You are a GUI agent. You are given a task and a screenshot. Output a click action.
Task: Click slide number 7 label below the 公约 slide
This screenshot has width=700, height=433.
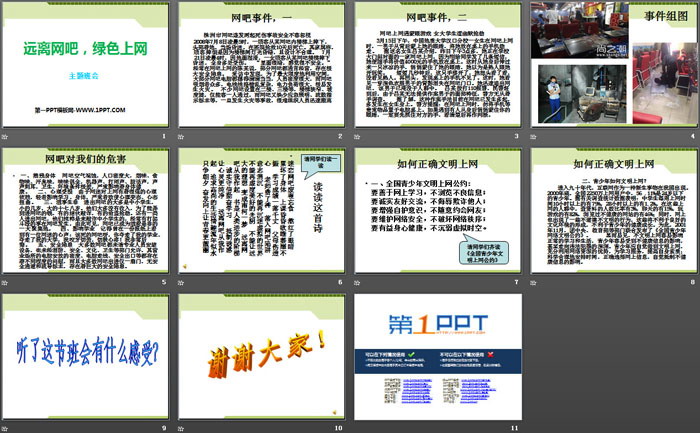point(517,282)
